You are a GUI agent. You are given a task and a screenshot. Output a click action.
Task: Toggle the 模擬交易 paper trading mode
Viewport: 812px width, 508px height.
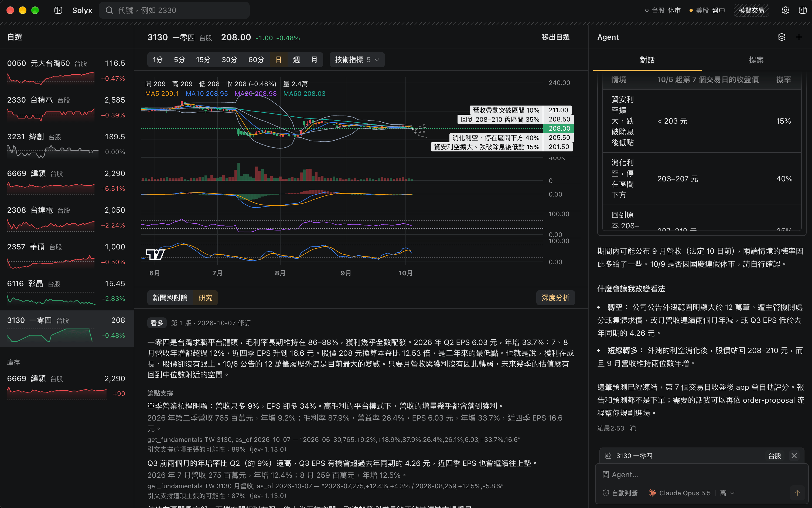coord(751,11)
